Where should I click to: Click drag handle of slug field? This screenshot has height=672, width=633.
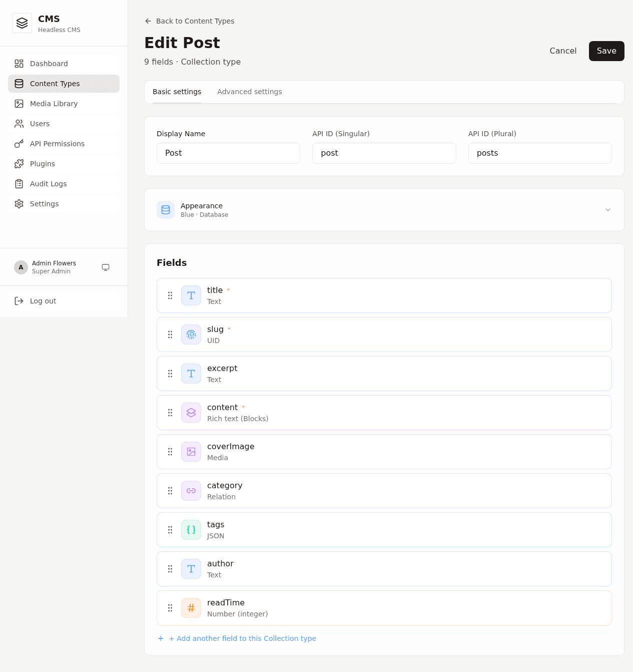coord(170,334)
